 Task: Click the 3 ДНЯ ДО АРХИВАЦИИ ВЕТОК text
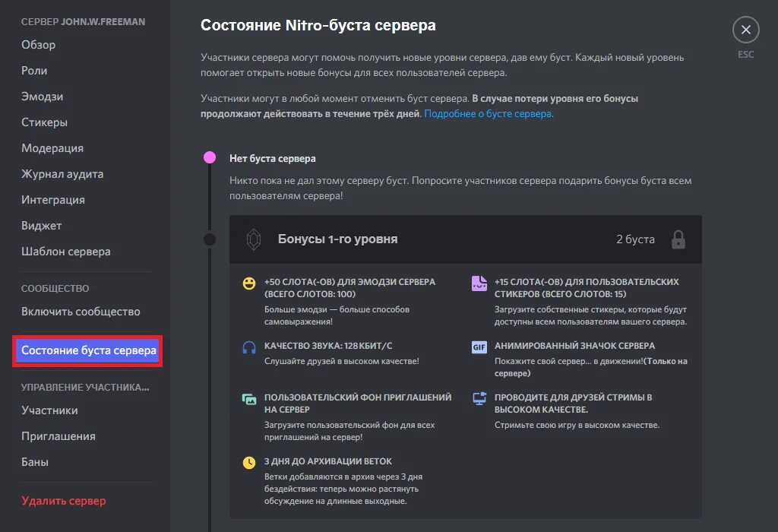tap(328, 461)
